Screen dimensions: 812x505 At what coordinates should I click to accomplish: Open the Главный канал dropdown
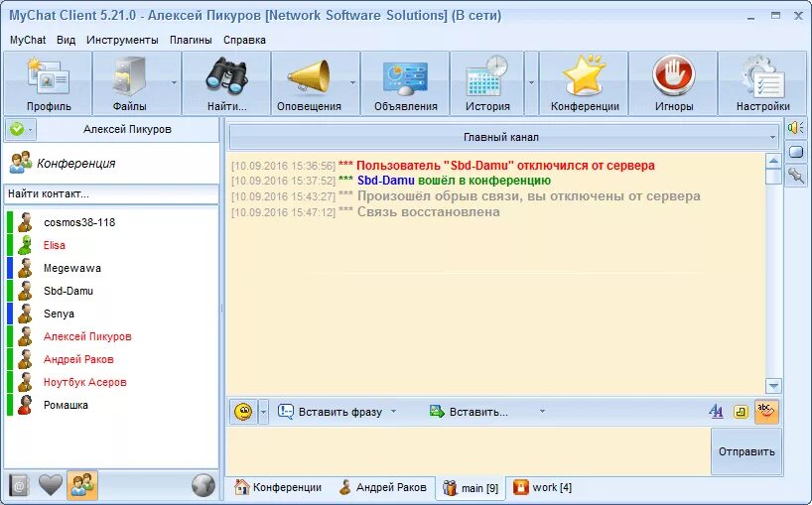tap(504, 137)
